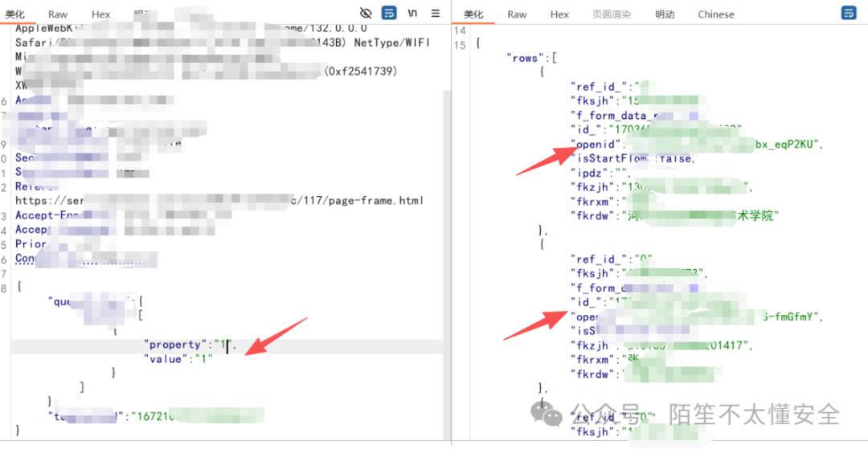
Task: Switch to Raw tab in request panel
Action: coord(58,14)
